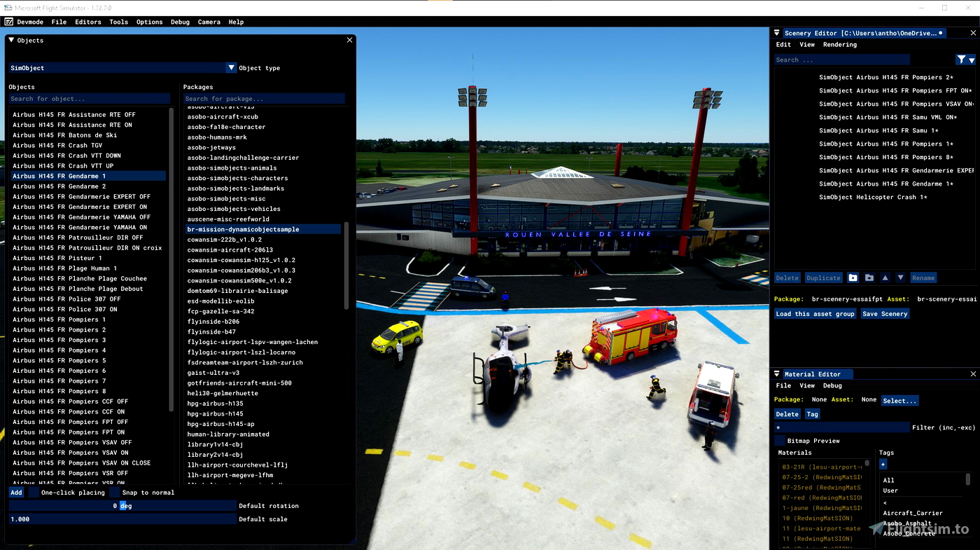Click the Delete button in Scenery Editor
The height and width of the screenshot is (550, 980).
coord(787,278)
